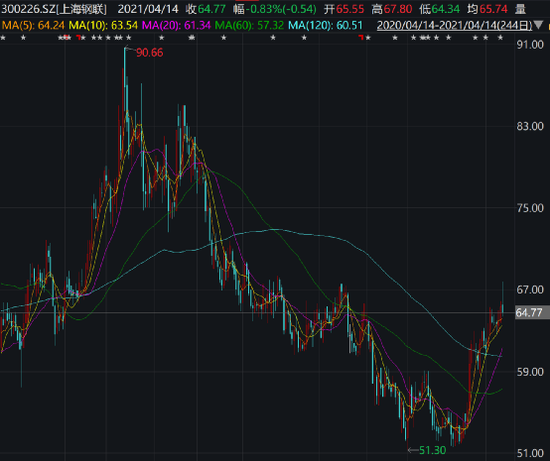Select the 2020/04/14-2021/04/14 date range field
Screen dimensions: 550x461
(454, 25)
